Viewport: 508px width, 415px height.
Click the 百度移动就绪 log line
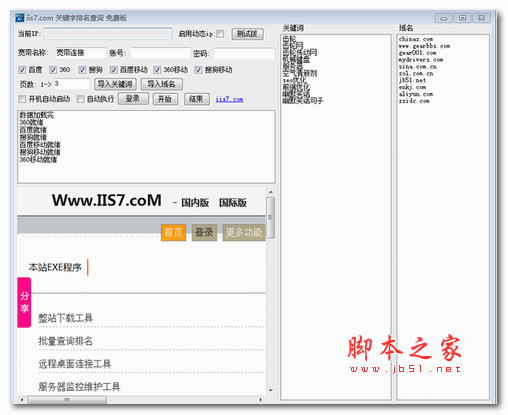click(40, 145)
